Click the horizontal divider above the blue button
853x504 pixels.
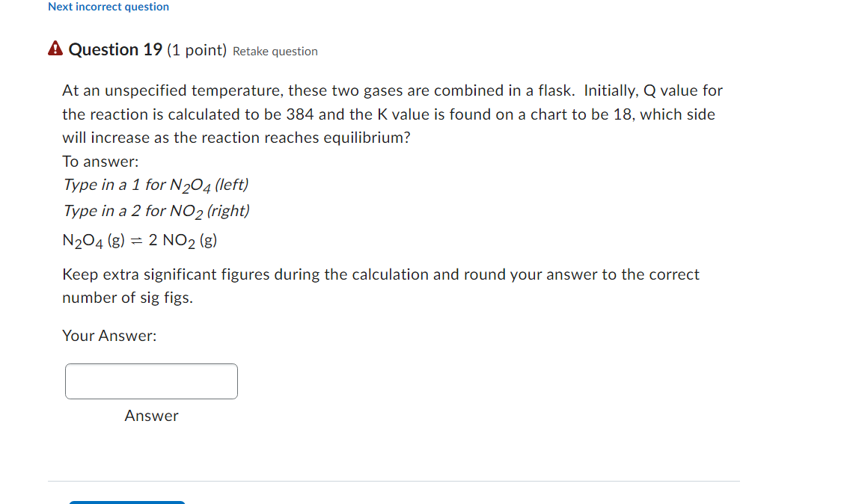coord(394,481)
